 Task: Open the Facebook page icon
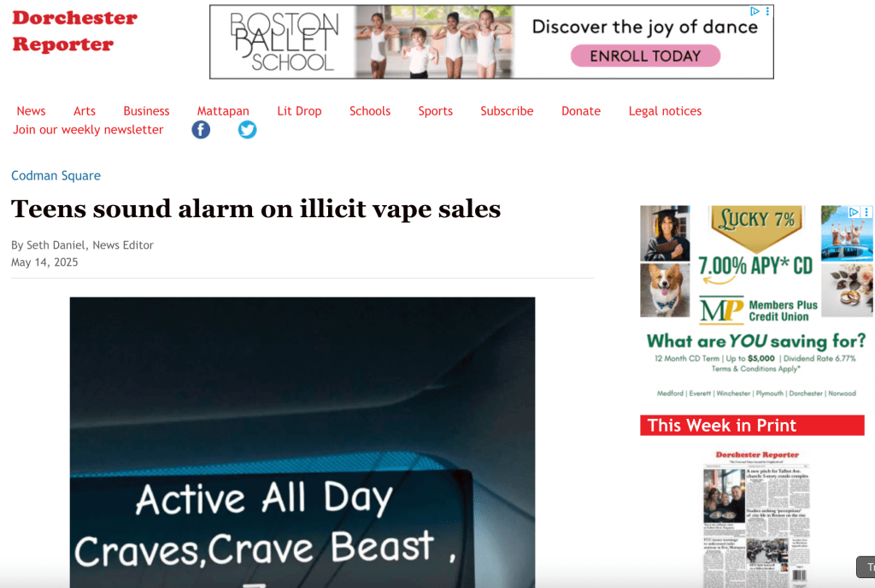[x=201, y=130]
